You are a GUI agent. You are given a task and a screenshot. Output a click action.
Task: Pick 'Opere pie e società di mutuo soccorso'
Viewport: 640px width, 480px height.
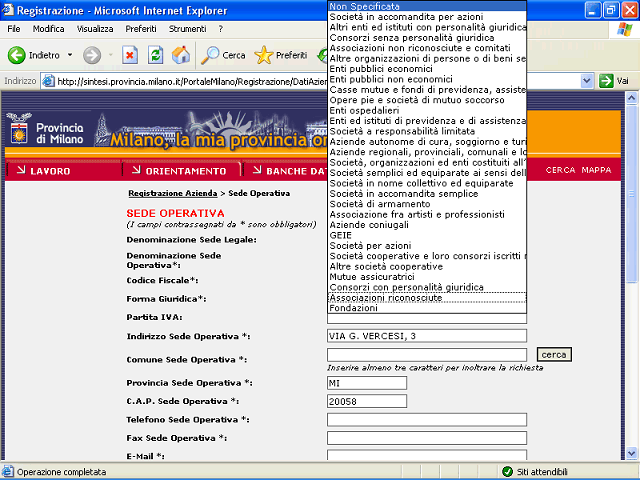(427, 100)
